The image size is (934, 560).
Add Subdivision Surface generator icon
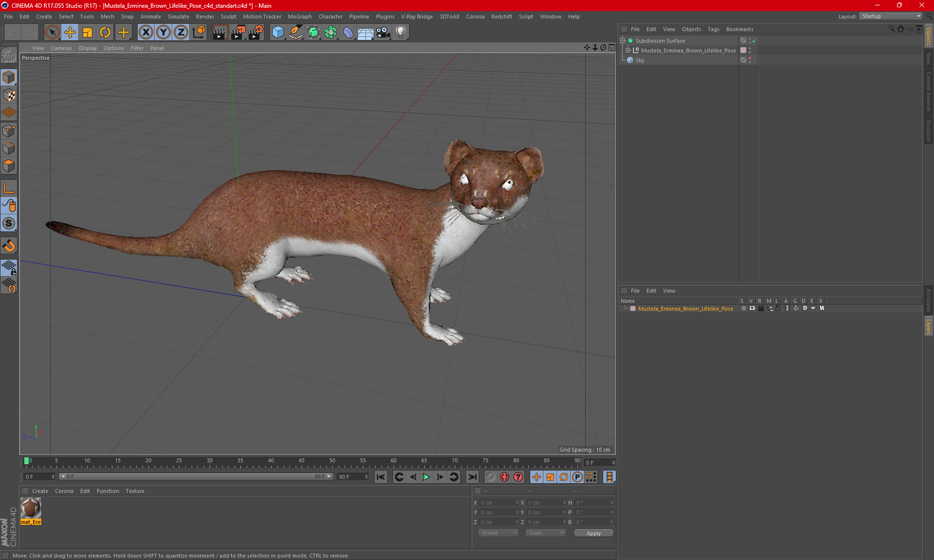[x=313, y=33]
